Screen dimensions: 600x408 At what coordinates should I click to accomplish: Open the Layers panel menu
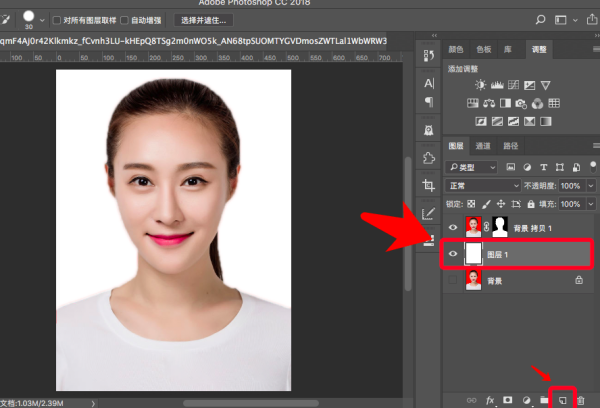point(596,145)
